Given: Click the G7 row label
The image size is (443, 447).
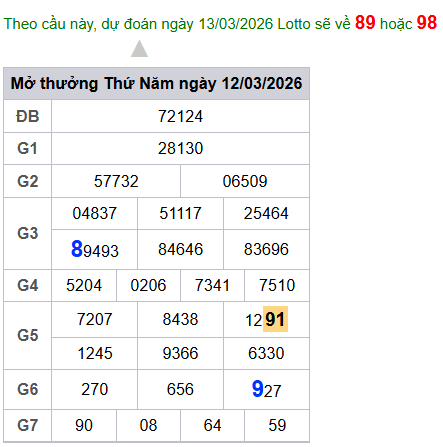Looking at the screenshot, I should point(28,425).
